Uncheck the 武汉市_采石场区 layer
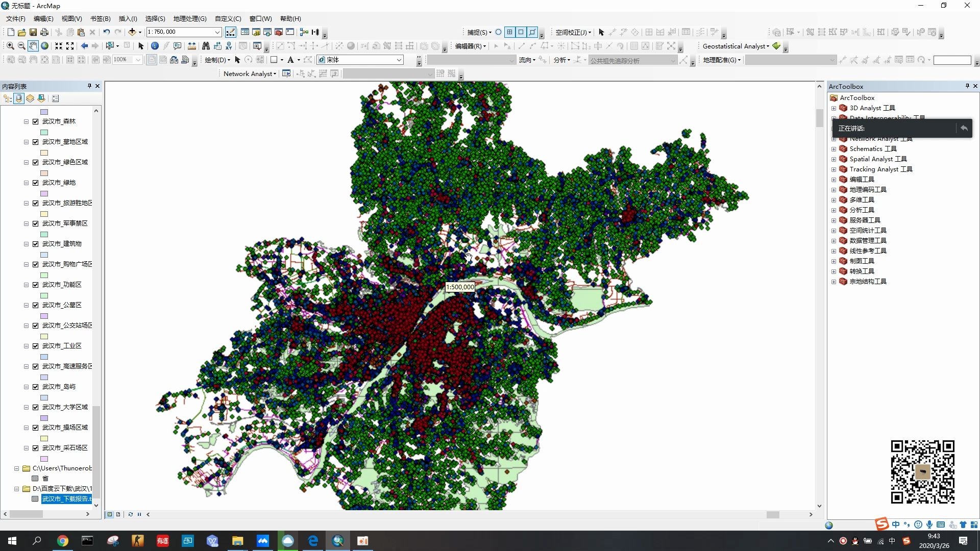The image size is (980, 551). (x=36, y=448)
